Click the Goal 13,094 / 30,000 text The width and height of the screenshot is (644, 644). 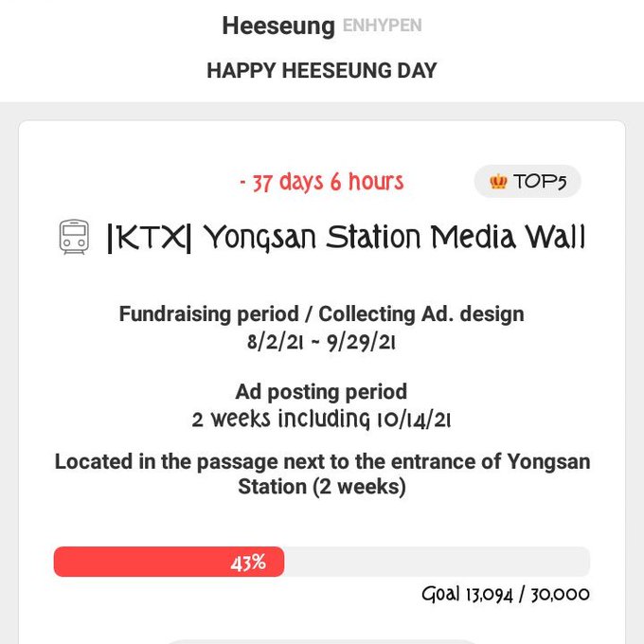[x=506, y=594]
